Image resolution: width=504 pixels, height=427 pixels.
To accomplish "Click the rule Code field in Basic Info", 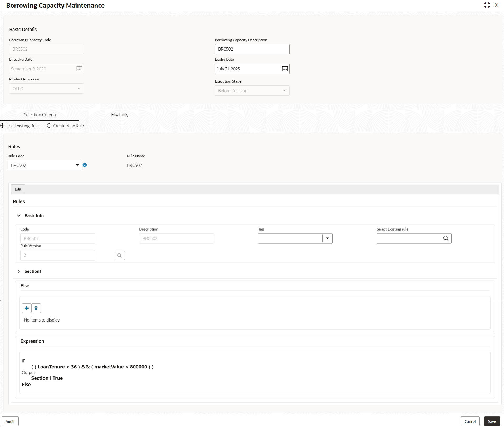I will [57, 238].
